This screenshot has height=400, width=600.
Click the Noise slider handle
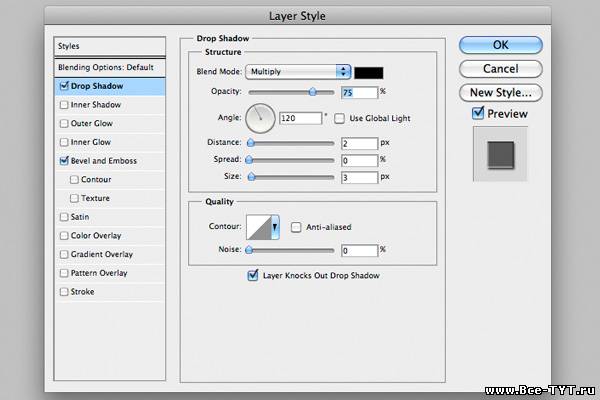point(249,250)
